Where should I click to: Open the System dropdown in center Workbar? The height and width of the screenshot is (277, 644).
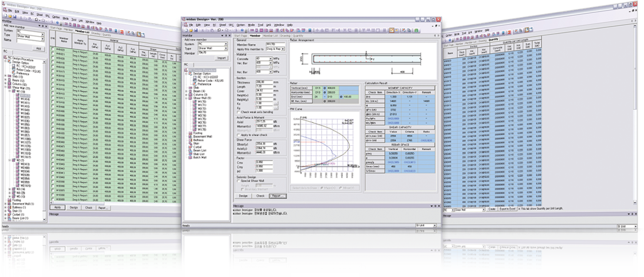(226, 44)
